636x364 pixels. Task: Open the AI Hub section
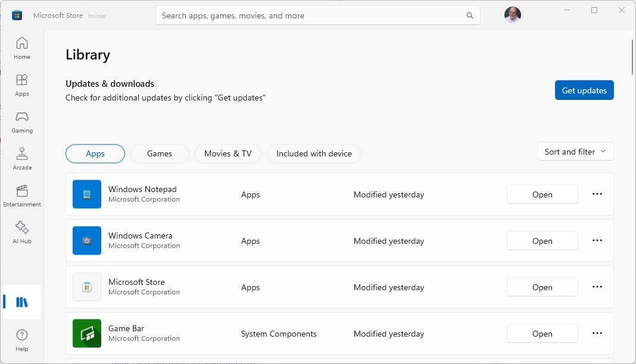22,233
